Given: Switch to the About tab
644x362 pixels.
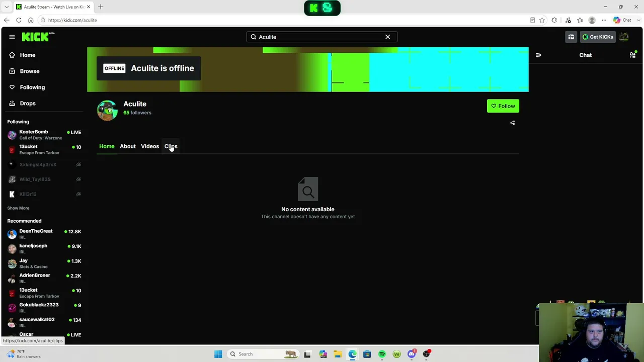Looking at the screenshot, I should 128,146.
